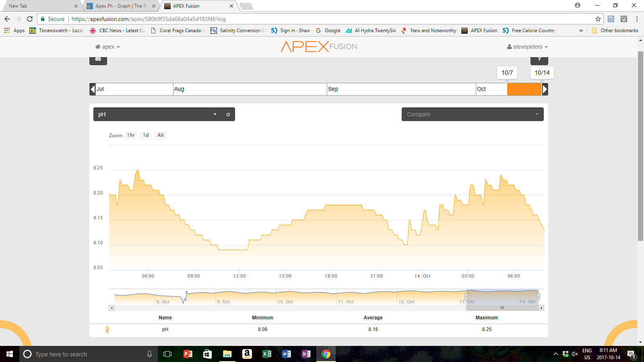Show hidden system tray icons
Viewport: 644px width, 362px height.
tap(555, 354)
